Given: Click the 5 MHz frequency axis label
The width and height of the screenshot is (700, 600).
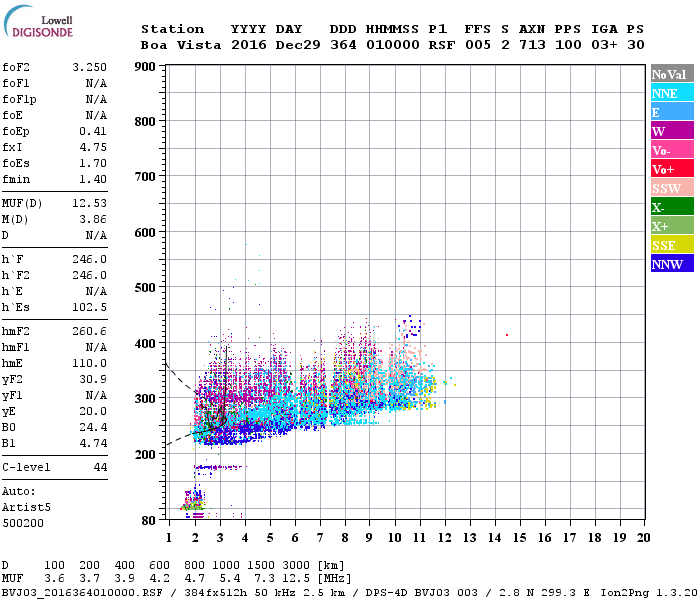Looking at the screenshot, I should tap(270, 538).
